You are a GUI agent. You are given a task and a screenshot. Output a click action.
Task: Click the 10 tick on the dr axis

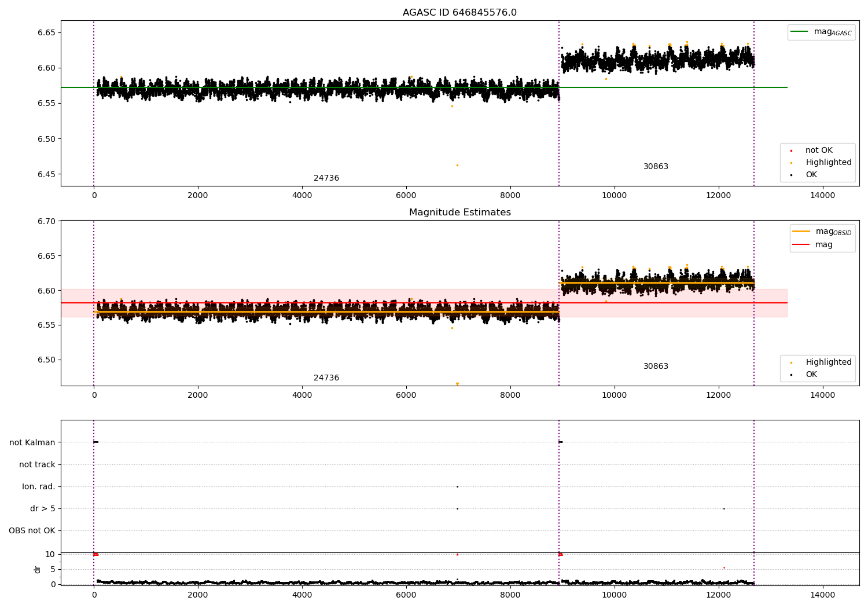50,554
